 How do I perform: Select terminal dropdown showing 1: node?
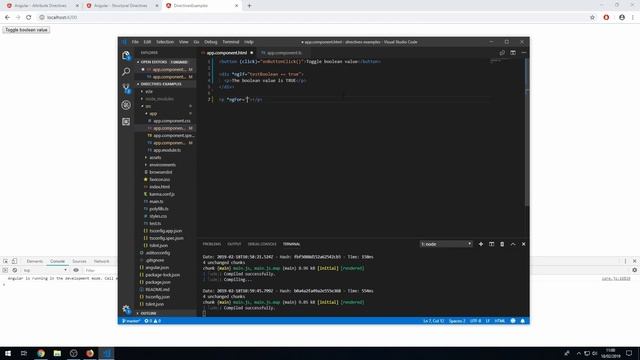click(446, 244)
